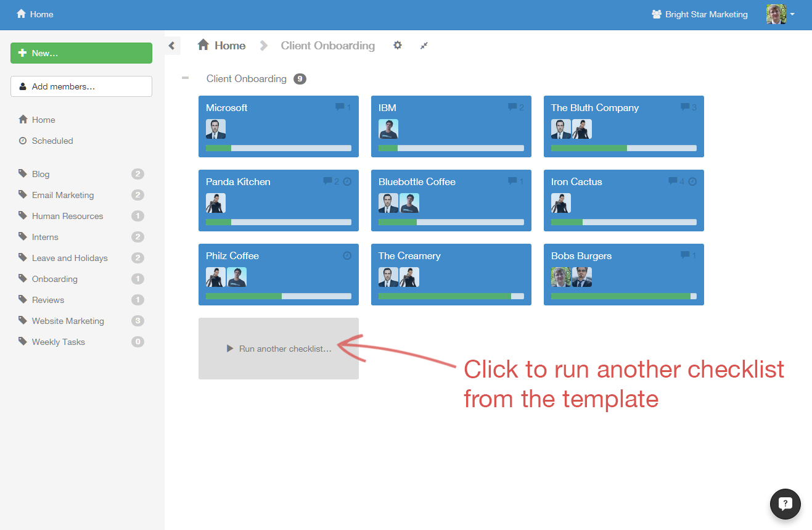Select Scheduled in the sidebar
Screen dimensions: 812x530
(x=52, y=141)
